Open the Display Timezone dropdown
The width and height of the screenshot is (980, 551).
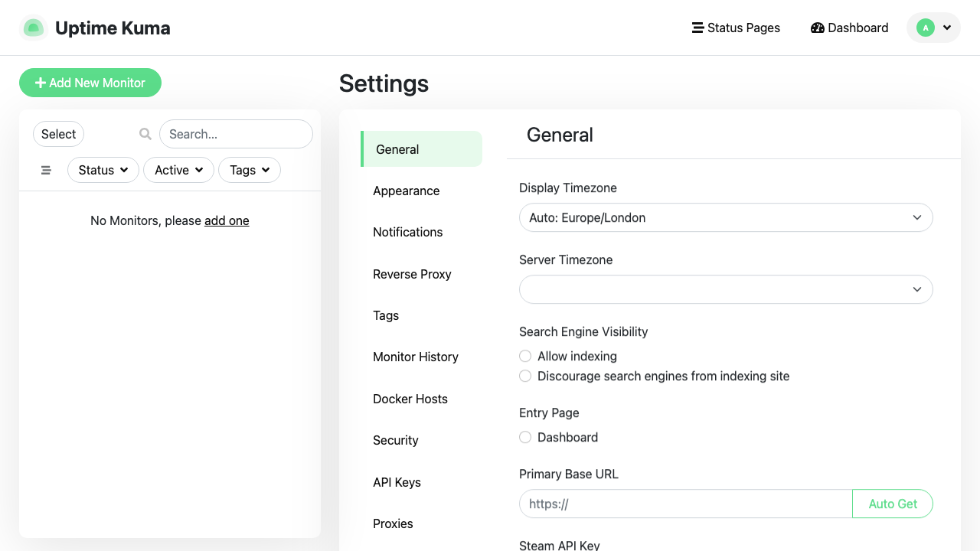coord(726,217)
